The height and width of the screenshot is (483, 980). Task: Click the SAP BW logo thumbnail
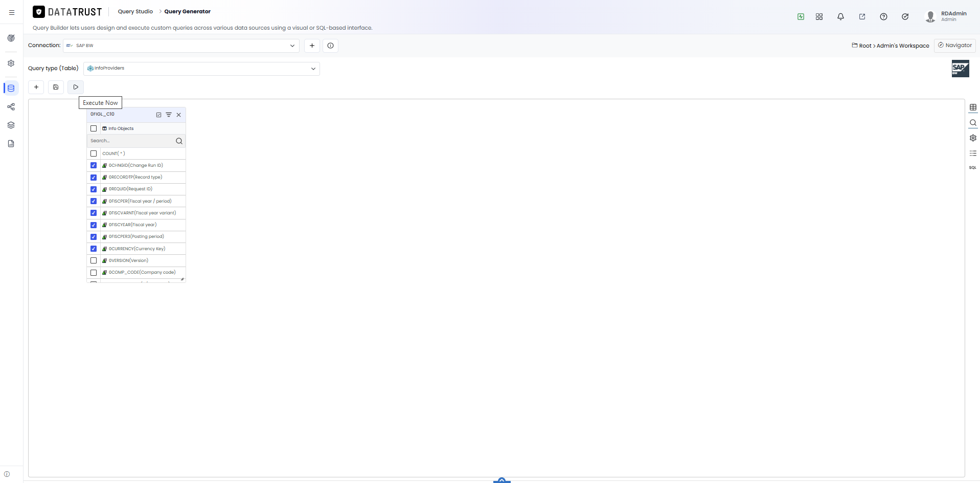tap(960, 69)
